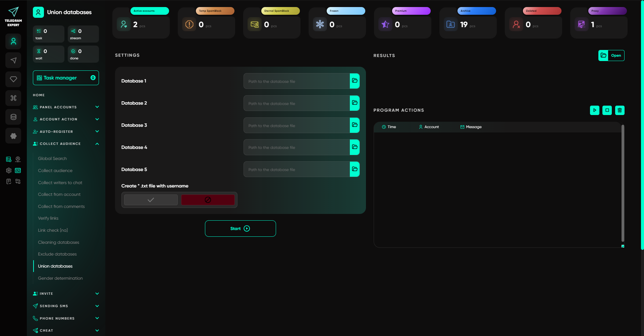Expand the Phone Numbers section
The height and width of the screenshot is (336, 644).
[x=66, y=318]
